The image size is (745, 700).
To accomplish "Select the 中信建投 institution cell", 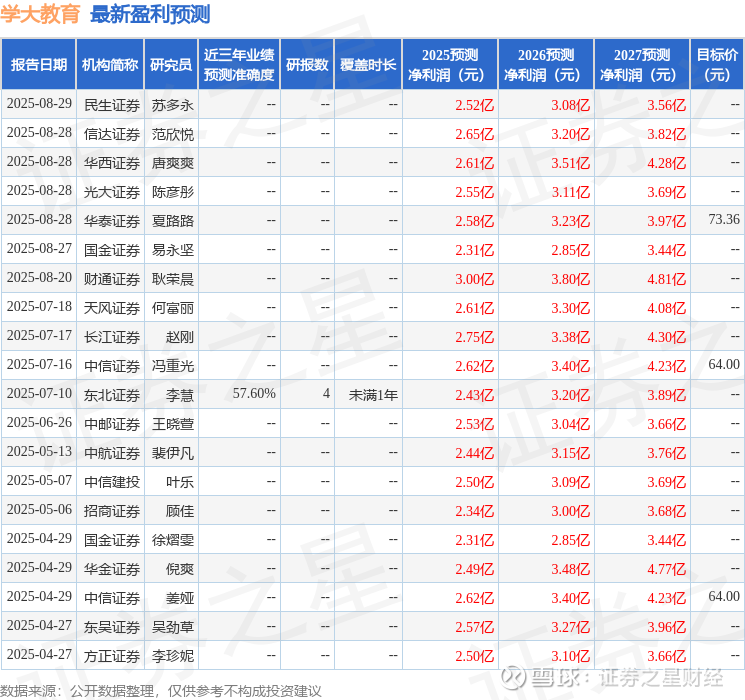I will 112,482.
